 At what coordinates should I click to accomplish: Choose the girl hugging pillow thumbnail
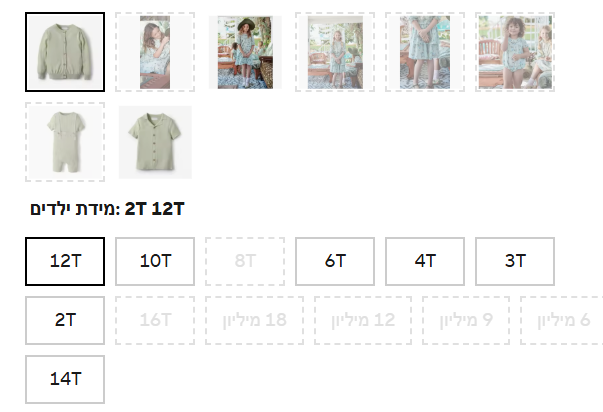tap(155, 52)
